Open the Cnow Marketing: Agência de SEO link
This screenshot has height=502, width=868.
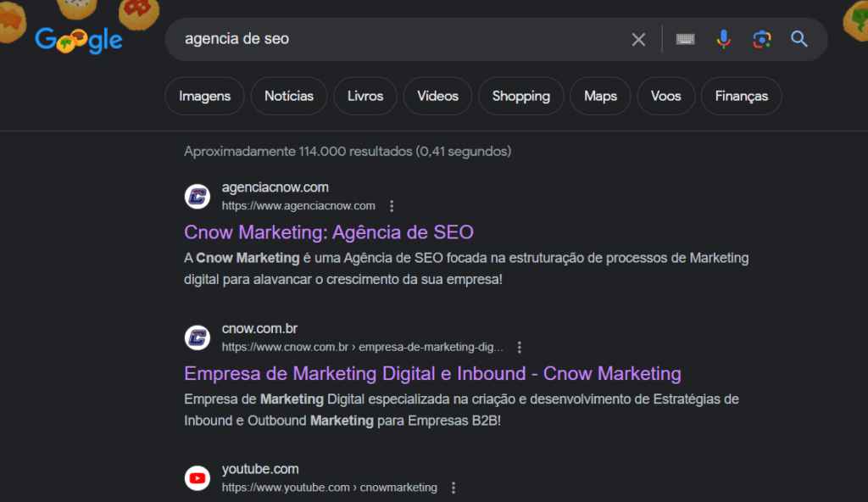click(x=329, y=232)
